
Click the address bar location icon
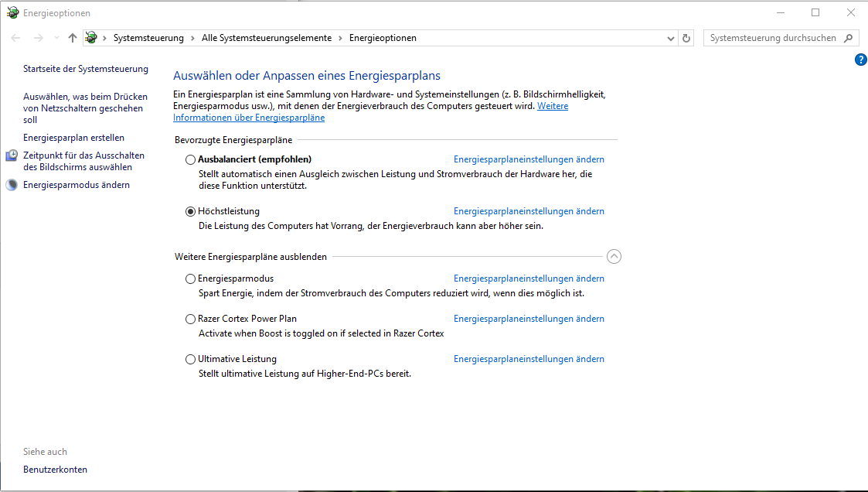[x=91, y=38]
